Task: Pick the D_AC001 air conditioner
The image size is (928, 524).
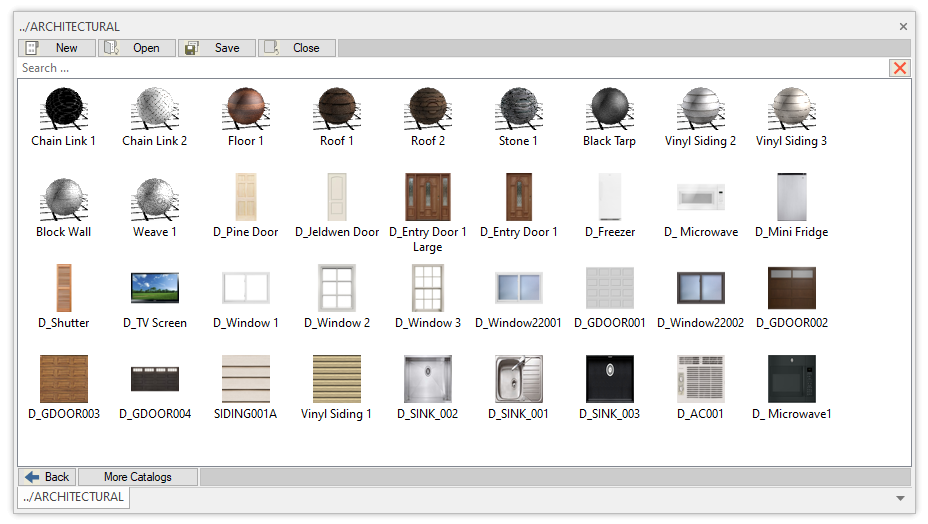Action: pos(701,379)
